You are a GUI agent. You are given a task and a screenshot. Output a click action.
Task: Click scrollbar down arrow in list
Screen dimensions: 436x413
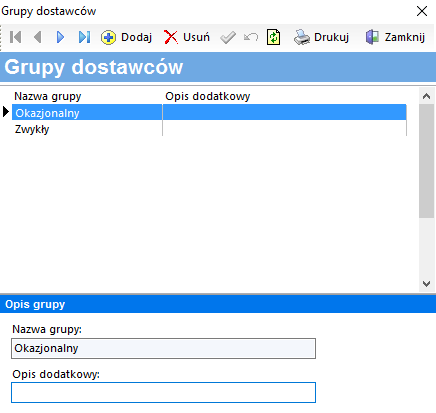[x=426, y=284]
